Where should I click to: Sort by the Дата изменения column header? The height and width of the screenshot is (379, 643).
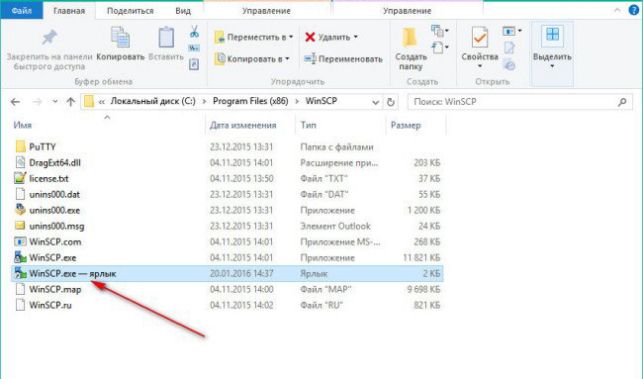tap(243, 125)
